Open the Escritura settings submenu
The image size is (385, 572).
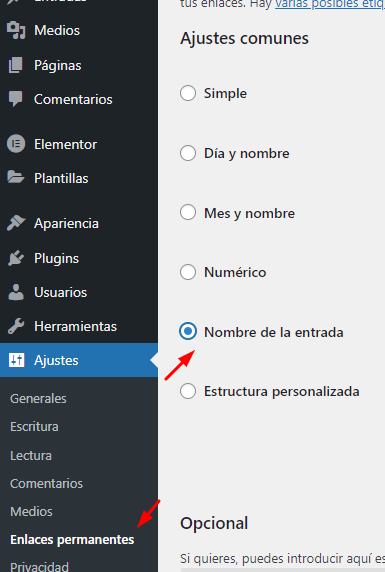[x=34, y=426]
